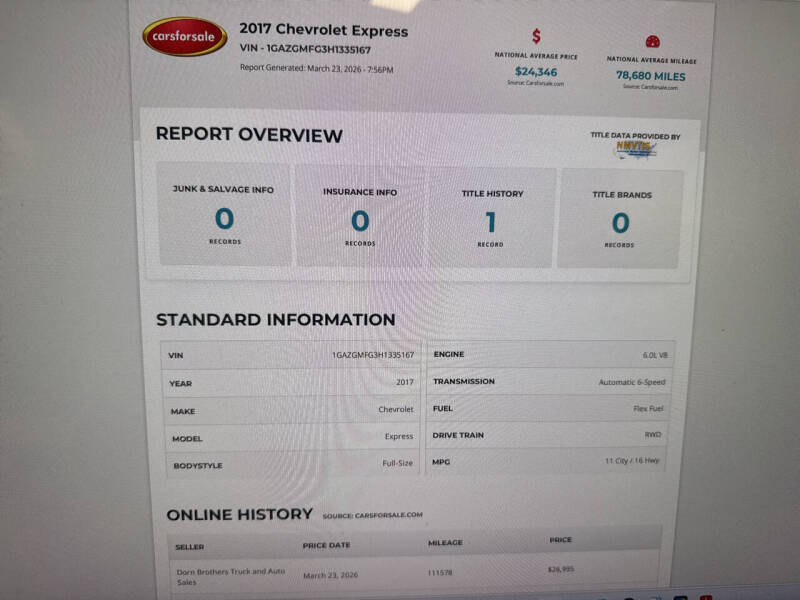The height and width of the screenshot is (600, 800).
Task: Select the VIN value in the table
Action: pos(373,355)
